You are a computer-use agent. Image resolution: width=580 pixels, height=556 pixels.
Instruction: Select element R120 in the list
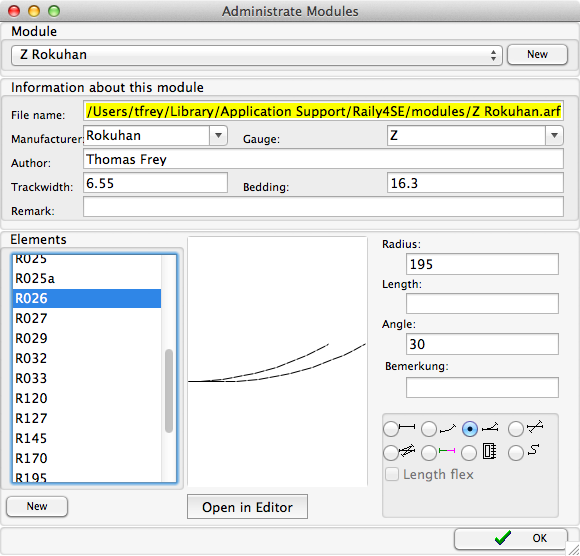[87, 398]
